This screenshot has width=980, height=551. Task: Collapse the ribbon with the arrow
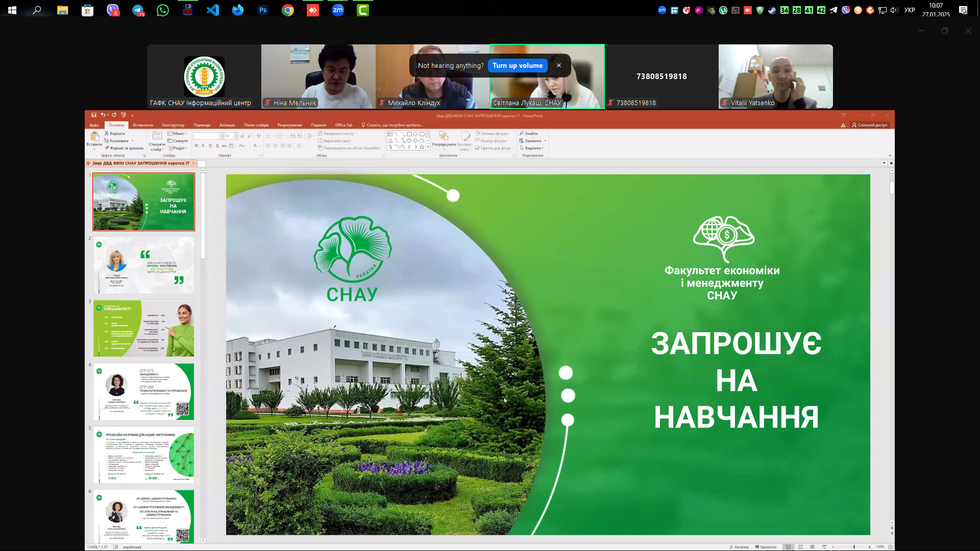[x=890, y=156]
